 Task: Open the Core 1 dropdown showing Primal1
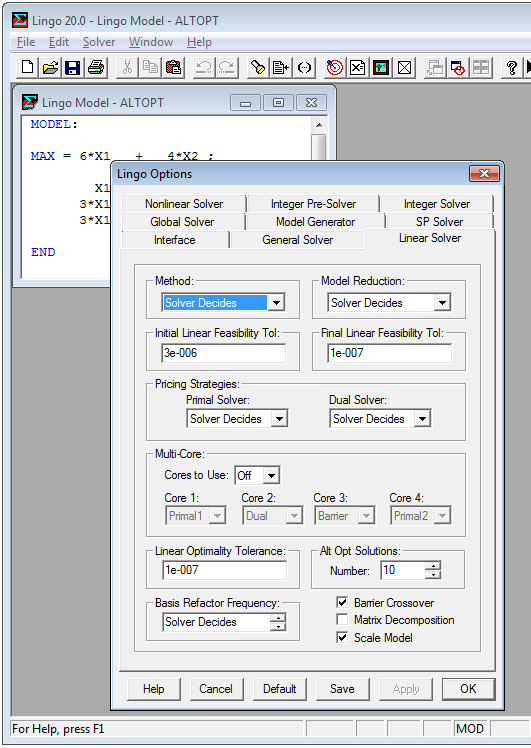[x=217, y=515]
